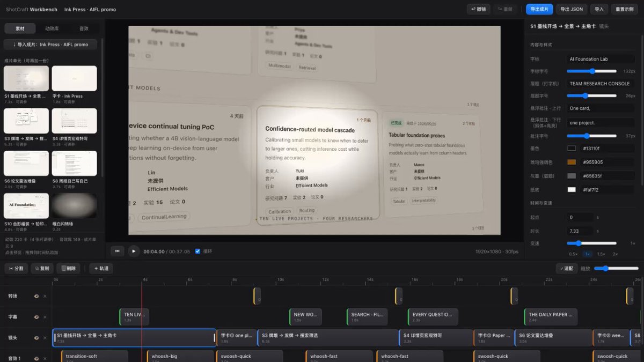Open the 灰墨 gray color swatch
644x362 pixels.
coord(572,176)
